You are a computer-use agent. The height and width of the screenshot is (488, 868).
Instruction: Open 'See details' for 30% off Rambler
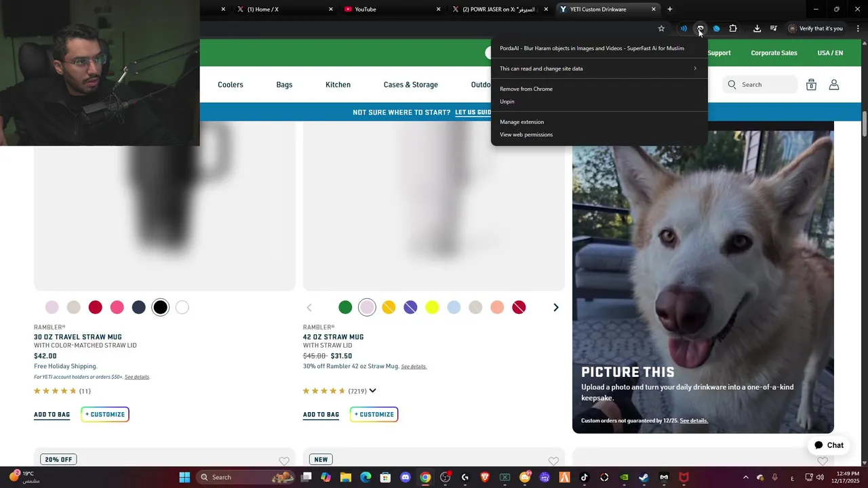click(414, 367)
